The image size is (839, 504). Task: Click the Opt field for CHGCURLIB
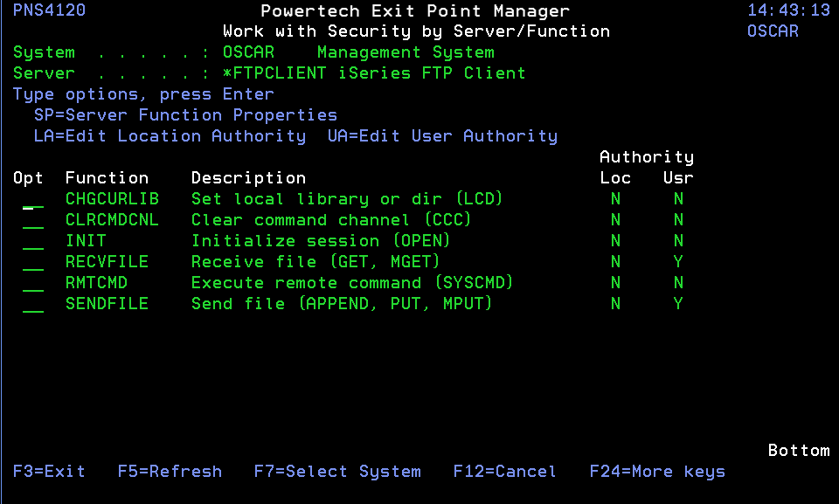[x=33, y=199]
